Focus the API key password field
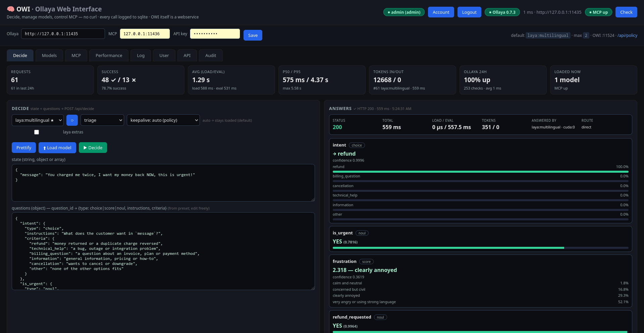Image resolution: width=644 pixels, height=333 pixels. coord(215,34)
